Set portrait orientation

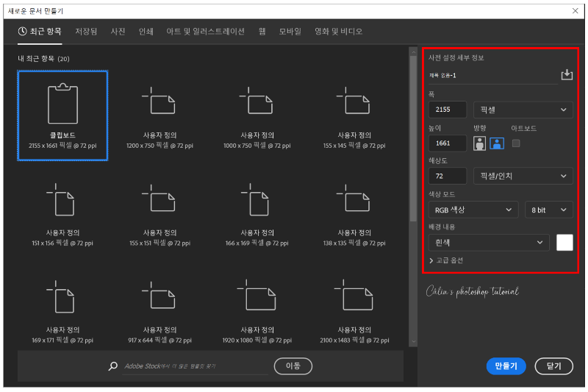pos(479,143)
